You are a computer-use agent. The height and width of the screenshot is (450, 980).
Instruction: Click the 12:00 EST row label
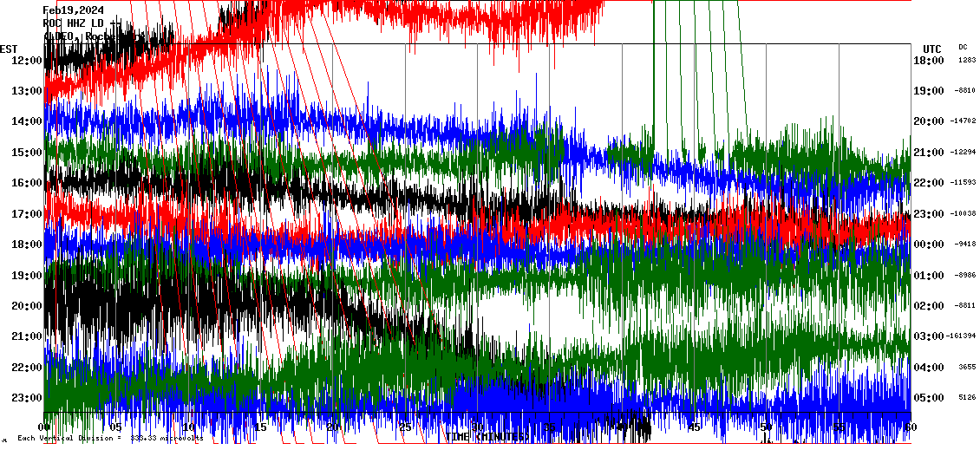25,60
